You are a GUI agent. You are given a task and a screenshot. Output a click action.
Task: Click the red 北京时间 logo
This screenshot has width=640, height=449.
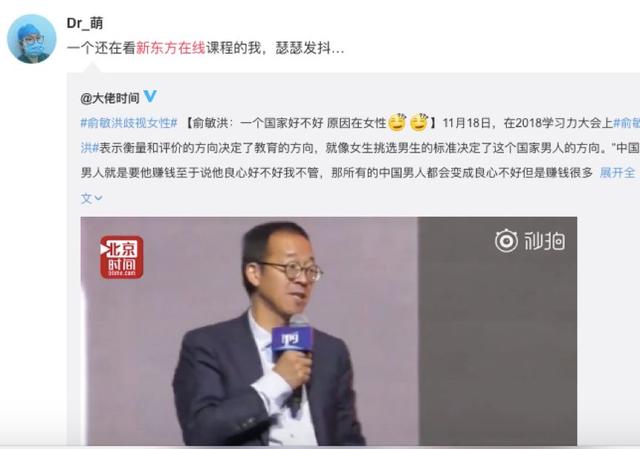[x=122, y=257]
